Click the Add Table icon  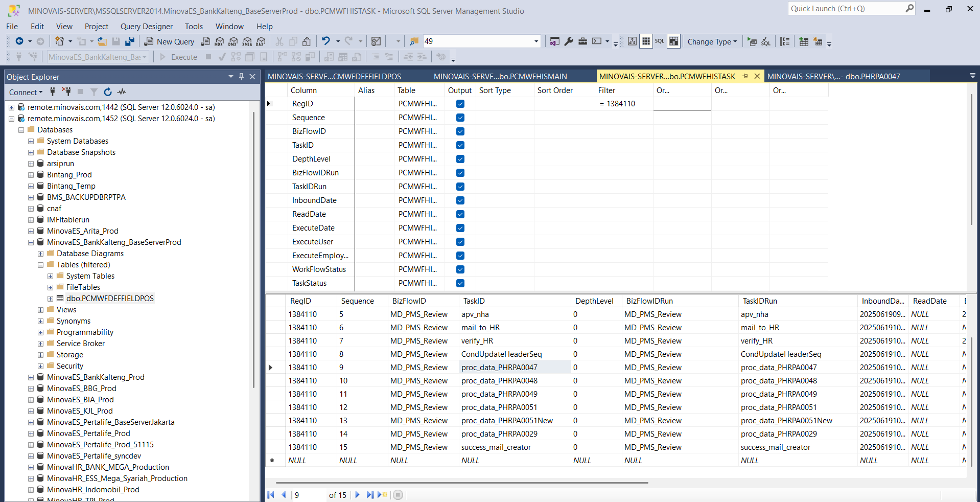pos(804,41)
